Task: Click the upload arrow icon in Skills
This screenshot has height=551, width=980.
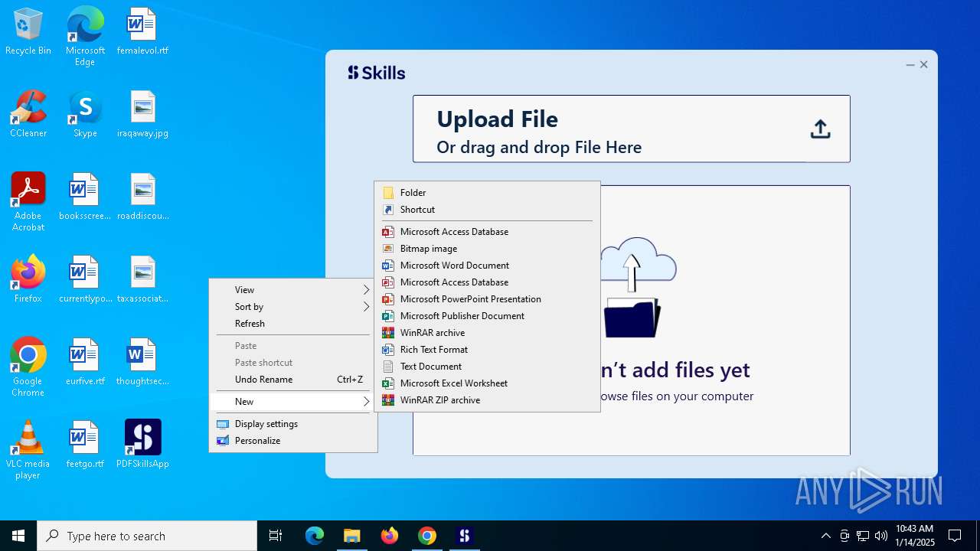Action: click(820, 129)
